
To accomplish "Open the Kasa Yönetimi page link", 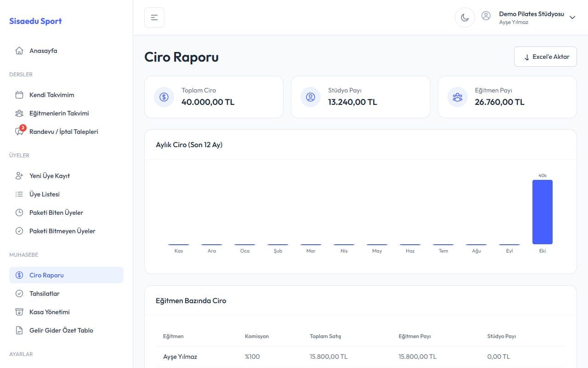I will [x=66, y=312].
